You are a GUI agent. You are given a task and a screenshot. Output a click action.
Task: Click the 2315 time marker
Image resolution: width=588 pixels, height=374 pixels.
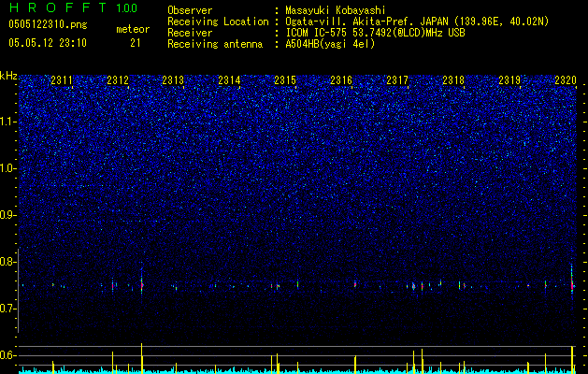[285, 79]
